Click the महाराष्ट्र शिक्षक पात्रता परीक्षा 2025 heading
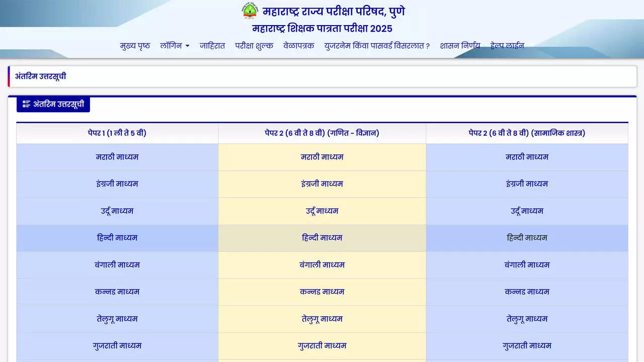This screenshot has height=362, width=644. 322,28
